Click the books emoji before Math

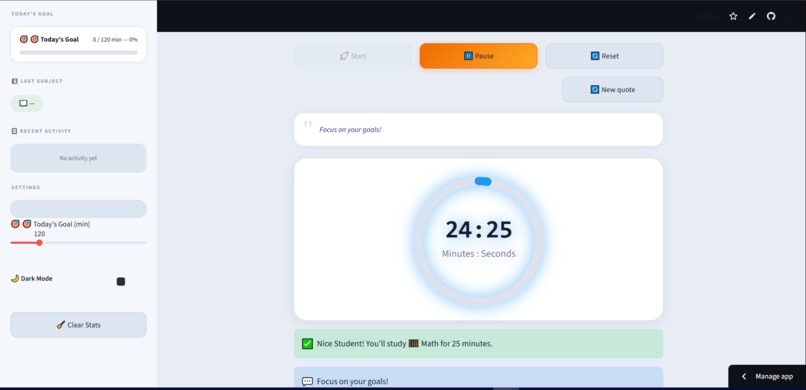tap(414, 343)
